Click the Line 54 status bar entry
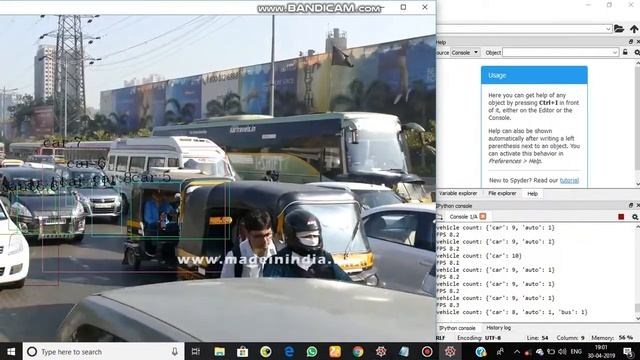The image size is (640, 360). coord(537,338)
